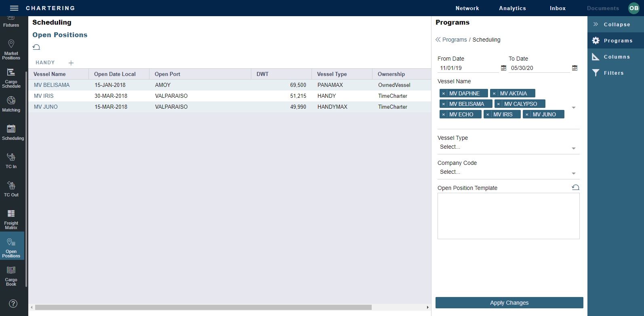Expand the Vessel Type dropdown
This screenshot has width=644, height=316.
point(573,148)
